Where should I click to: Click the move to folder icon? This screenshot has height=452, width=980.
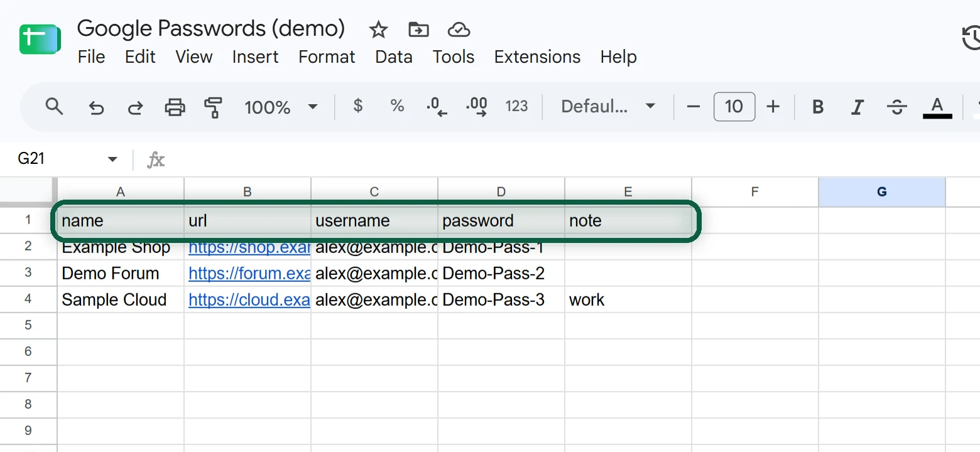(x=418, y=30)
